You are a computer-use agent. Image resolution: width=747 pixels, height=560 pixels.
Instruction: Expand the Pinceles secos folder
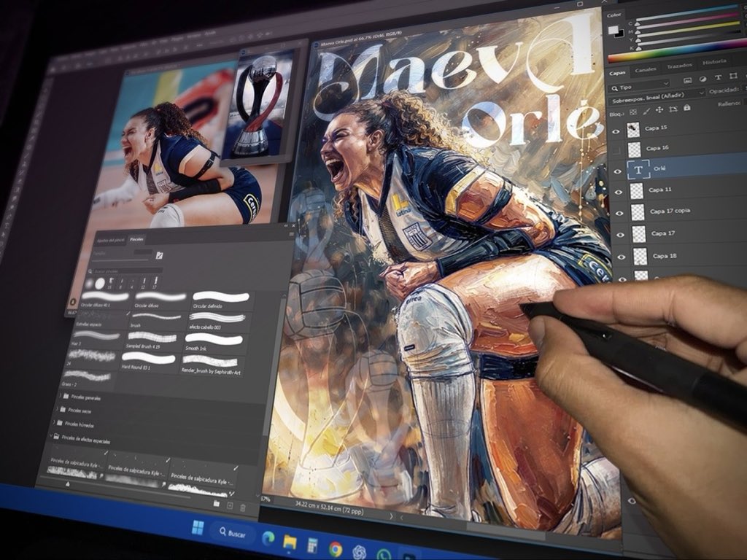click(57, 409)
